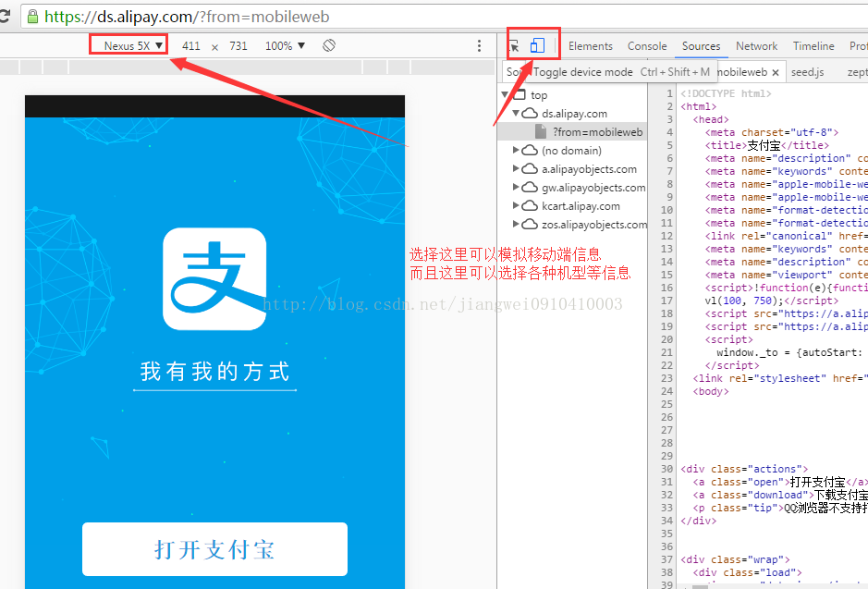Viewport: 868px width, 589px height.
Task: Click the <title>支付宝</title> code line
Action: coord(766,145)
